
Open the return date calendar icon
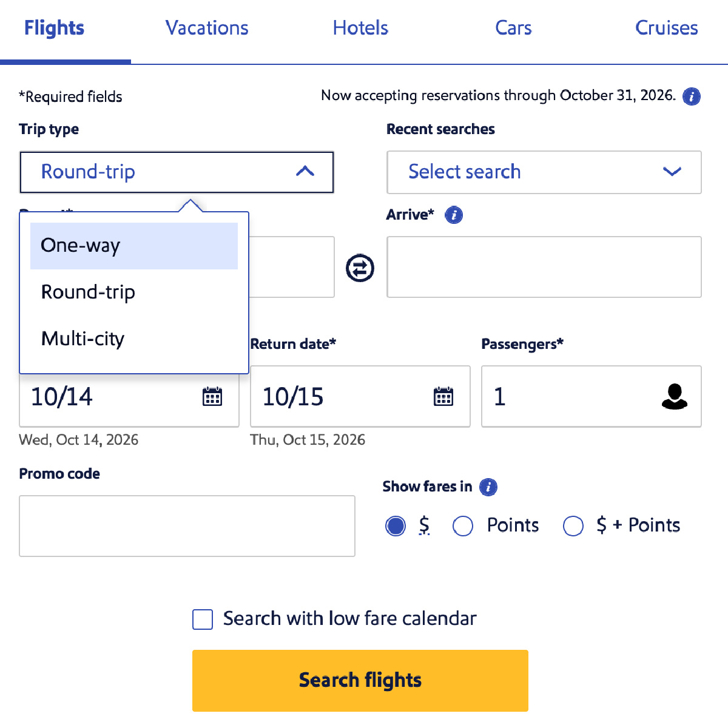coord(443,396)
